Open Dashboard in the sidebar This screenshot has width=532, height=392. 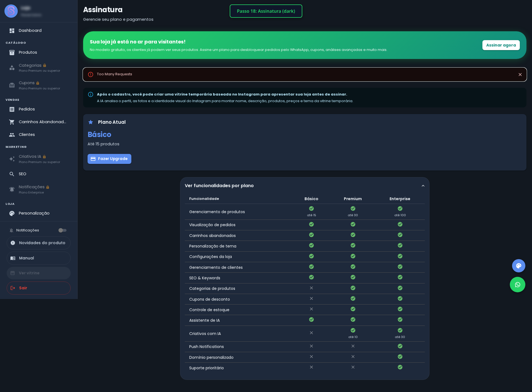[x=39, y=31]
